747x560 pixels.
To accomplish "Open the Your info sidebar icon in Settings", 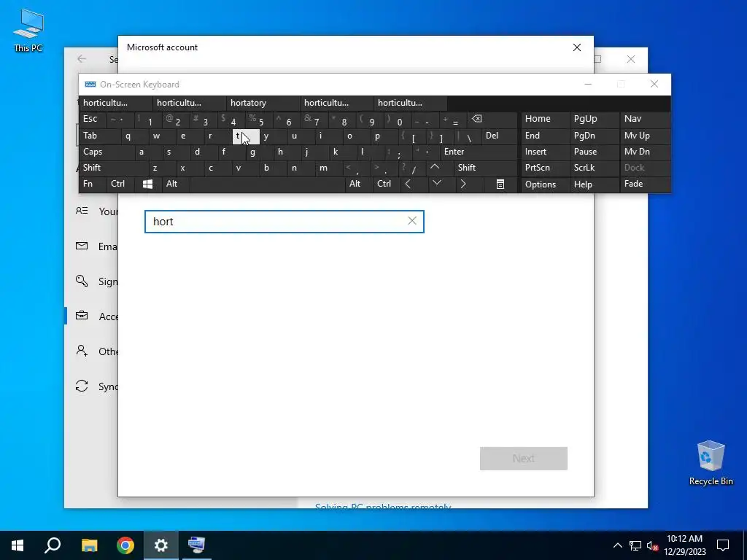I will [82, 211].
